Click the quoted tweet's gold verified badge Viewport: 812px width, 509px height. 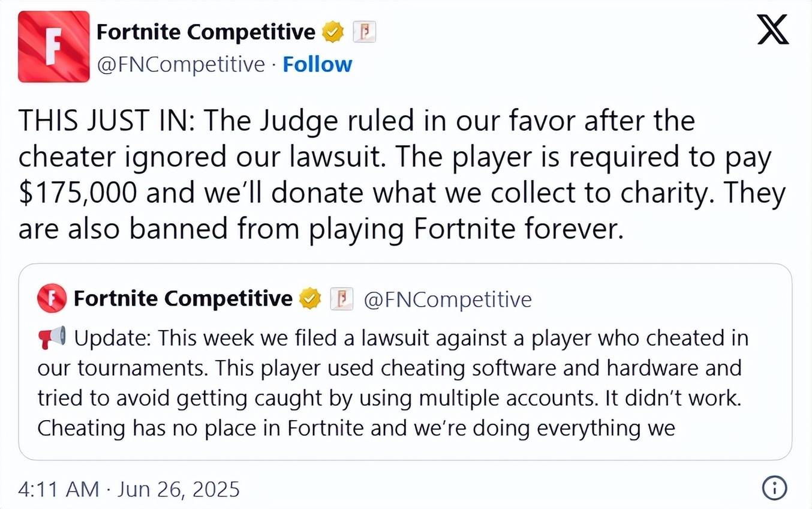[x=310, y=298]
